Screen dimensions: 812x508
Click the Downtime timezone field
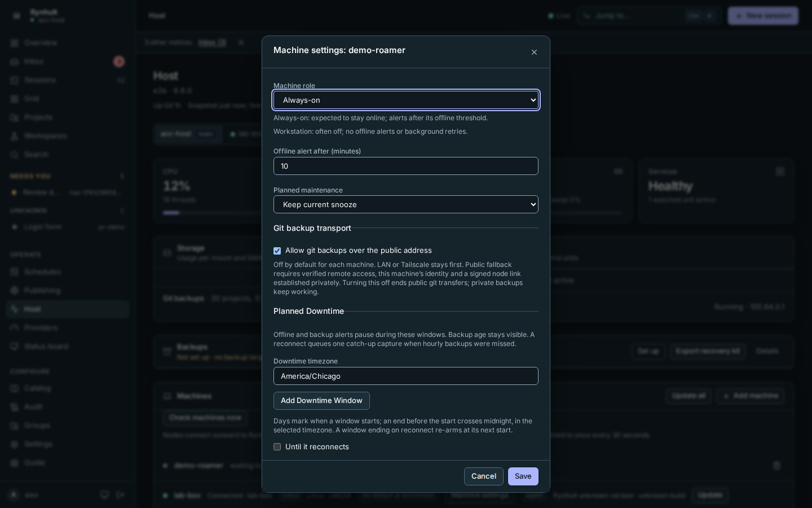(x=406, y=376)
